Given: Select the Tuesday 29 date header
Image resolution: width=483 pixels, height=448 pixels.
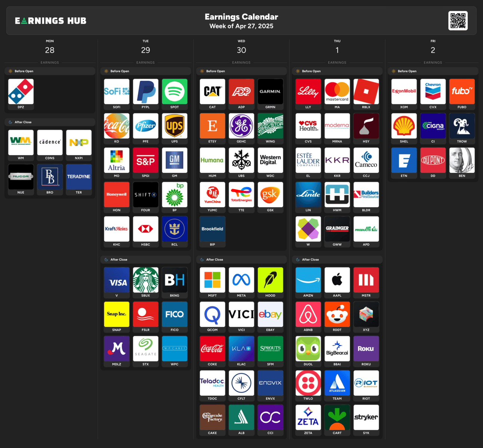Looking at the screenshot, I should 145,47.
